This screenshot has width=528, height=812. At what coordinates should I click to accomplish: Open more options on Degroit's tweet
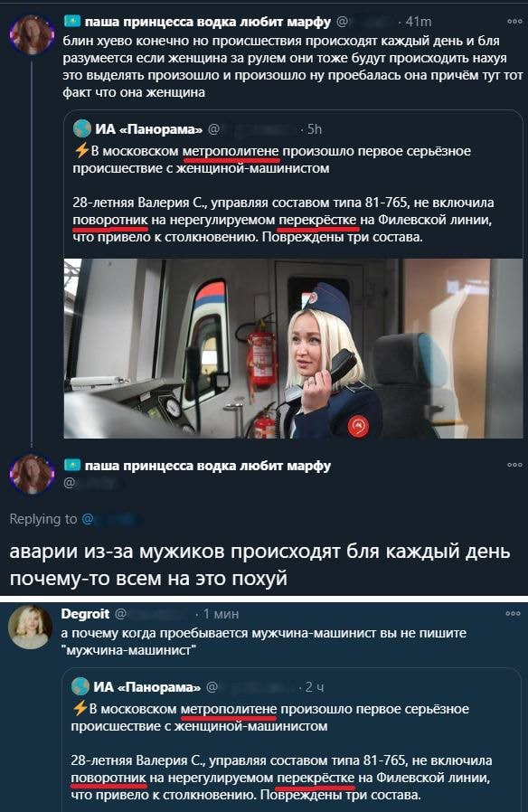click(513, 614)
